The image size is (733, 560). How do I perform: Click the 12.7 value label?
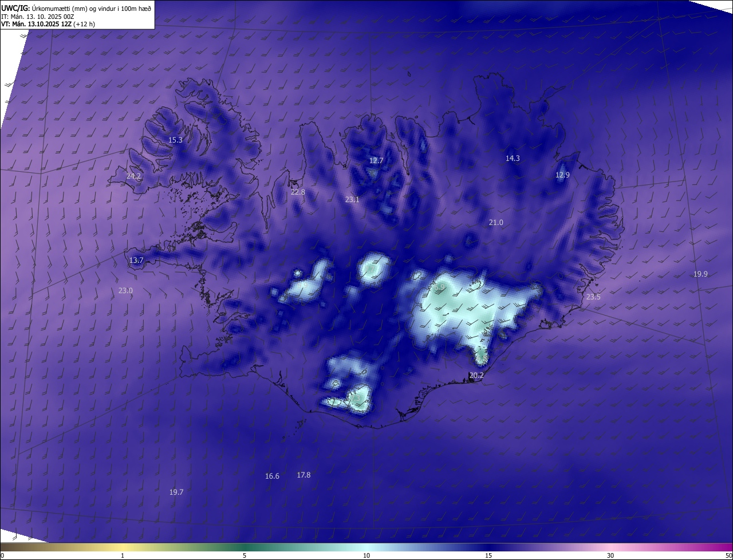(x=376, y=160)
